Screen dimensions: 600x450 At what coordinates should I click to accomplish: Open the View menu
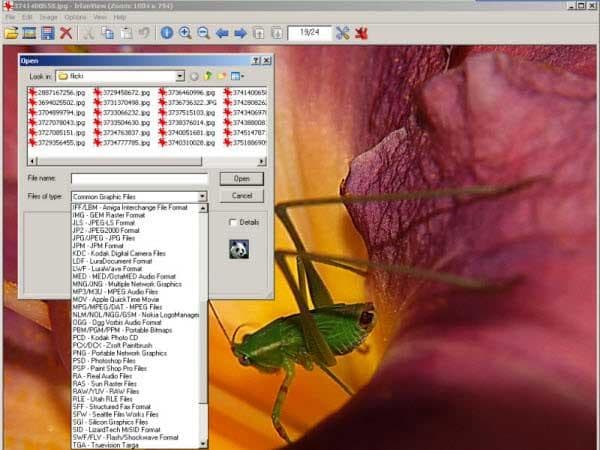point(100,17)
